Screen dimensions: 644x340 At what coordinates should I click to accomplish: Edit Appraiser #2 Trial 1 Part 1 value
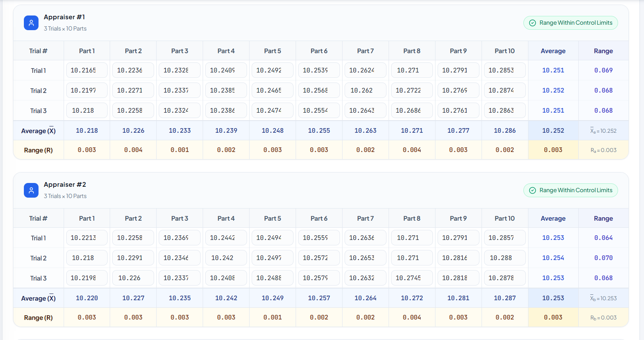tap(87, 238)
